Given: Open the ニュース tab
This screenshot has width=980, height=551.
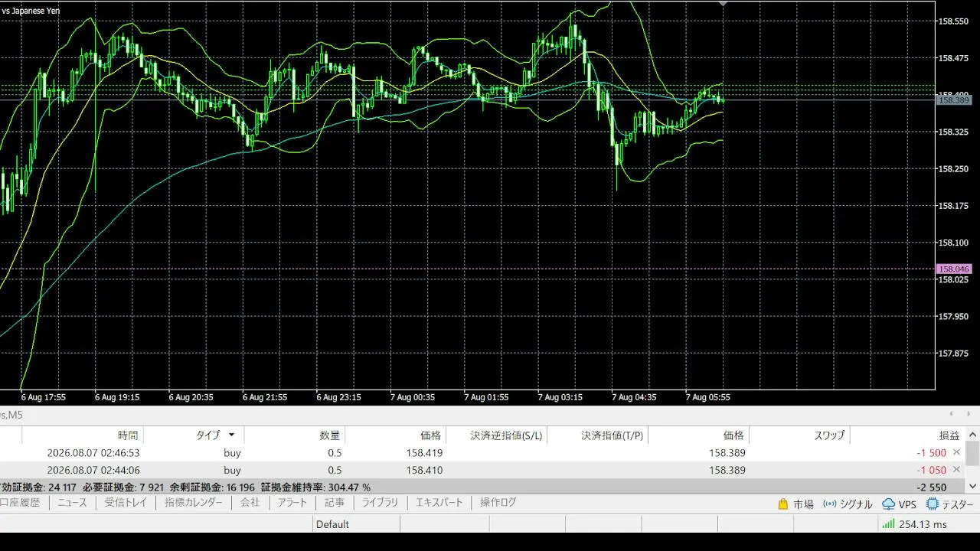Looking at the screenshot, I should pyautogui.click(x=72, y=503).
